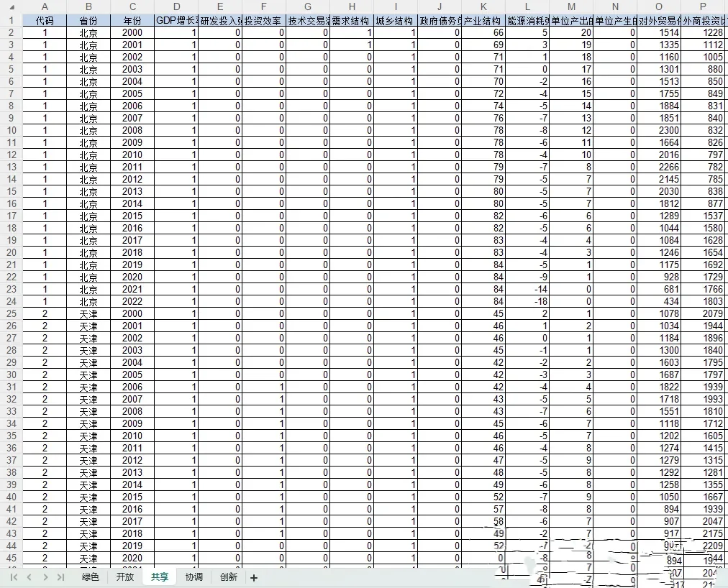
Task: Jump to the last sheet using navigation arrow
Action: pos(60,577)
